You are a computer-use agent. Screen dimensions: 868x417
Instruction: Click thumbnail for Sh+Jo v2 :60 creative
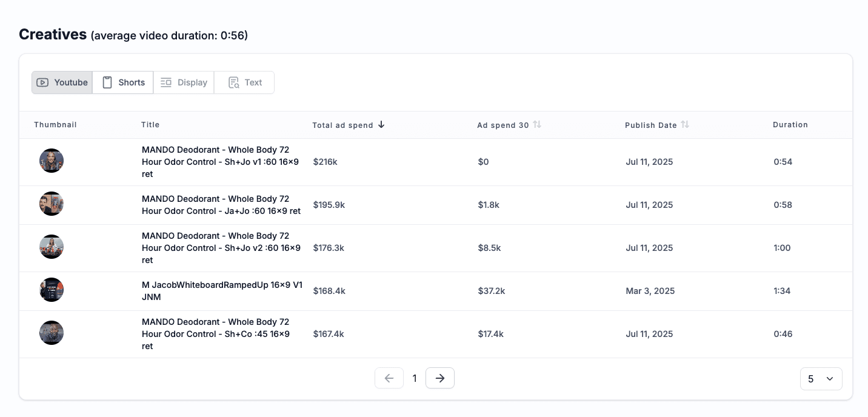[52, 247]
